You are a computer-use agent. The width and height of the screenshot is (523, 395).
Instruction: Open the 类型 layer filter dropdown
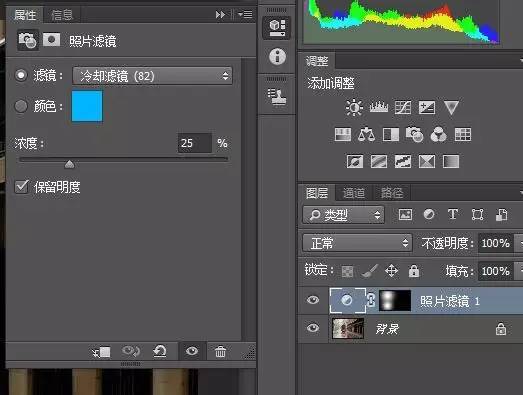344,215
